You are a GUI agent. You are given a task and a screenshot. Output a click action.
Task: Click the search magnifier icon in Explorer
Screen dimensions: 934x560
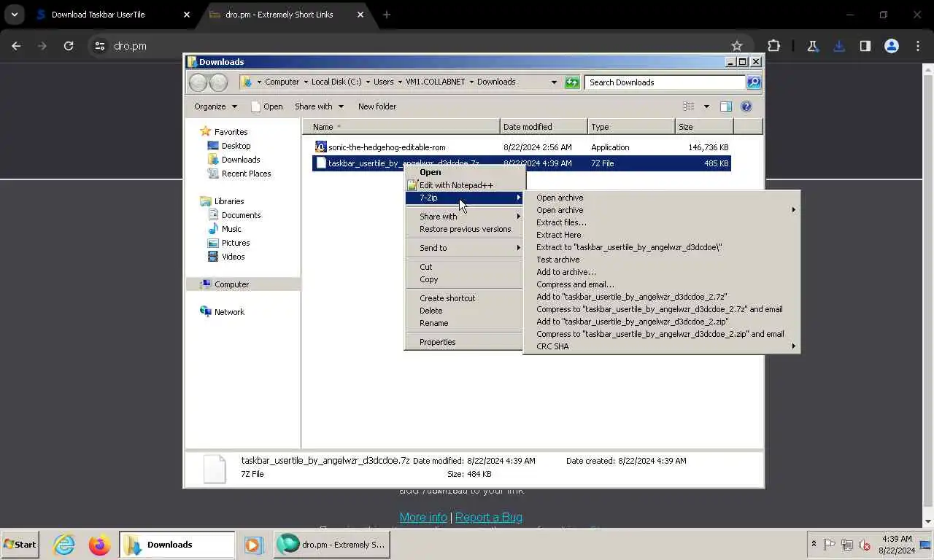click(754, 82)
